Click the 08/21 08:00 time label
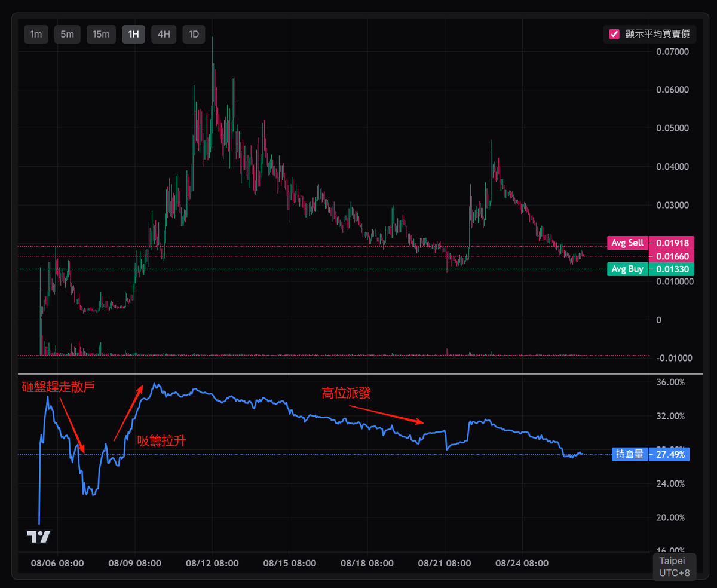The width and height of the screenshot is (717, 588). 445,563
